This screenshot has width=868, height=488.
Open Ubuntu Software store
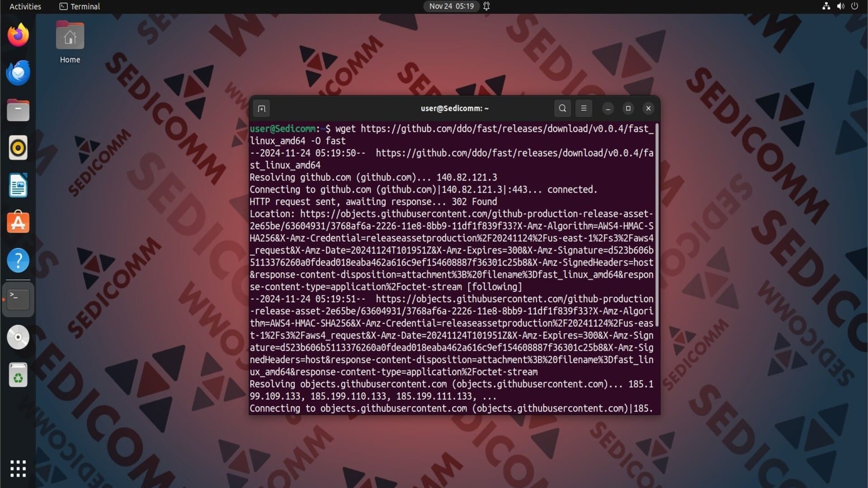(18, 223)
